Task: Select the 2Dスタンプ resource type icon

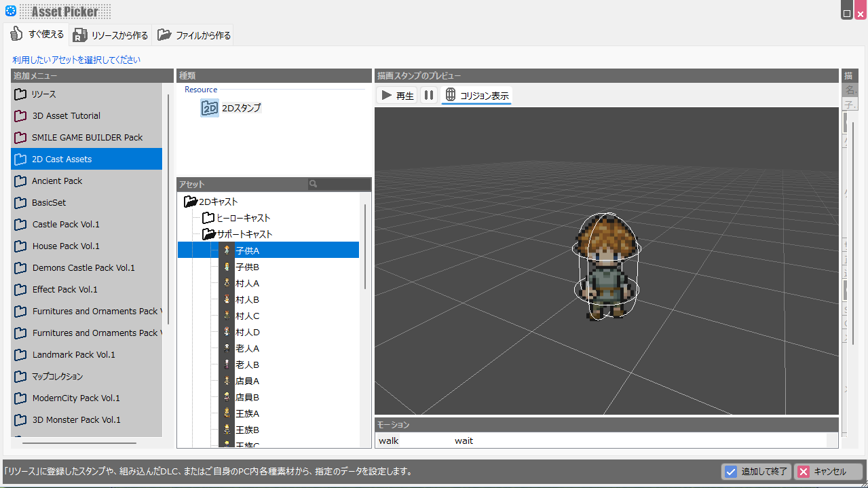Action: (210, 108)
